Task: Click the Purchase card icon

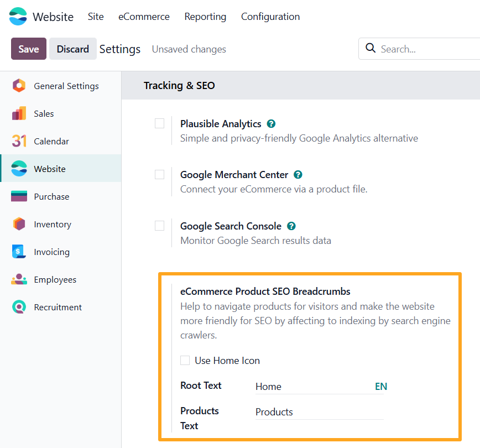Action: (19, 196)
